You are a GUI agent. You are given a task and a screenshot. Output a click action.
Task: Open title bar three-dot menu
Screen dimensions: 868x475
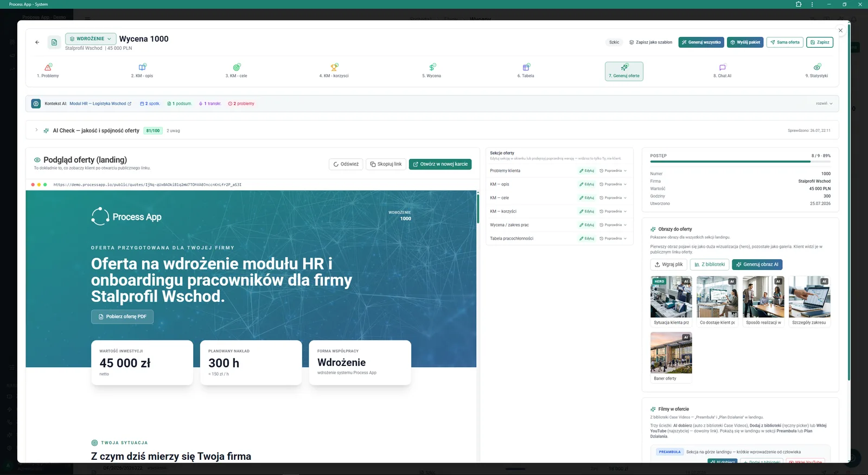[812, 4]
